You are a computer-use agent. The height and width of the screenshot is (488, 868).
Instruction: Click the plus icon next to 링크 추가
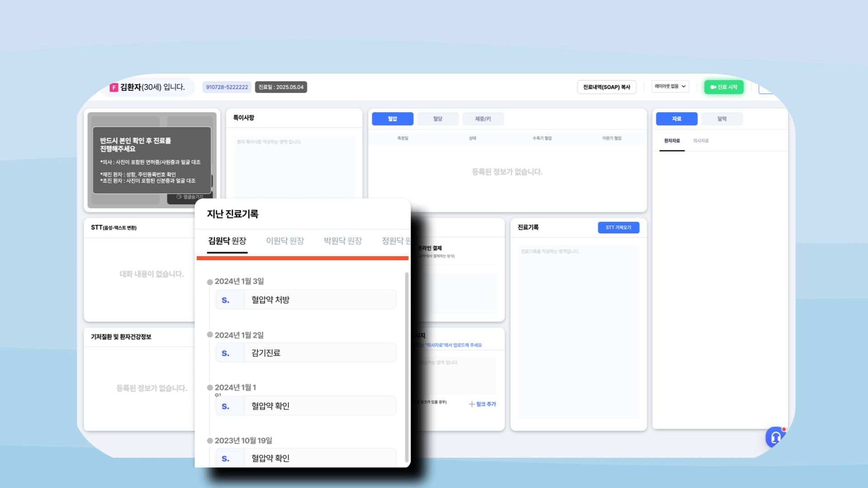point(472,404)
